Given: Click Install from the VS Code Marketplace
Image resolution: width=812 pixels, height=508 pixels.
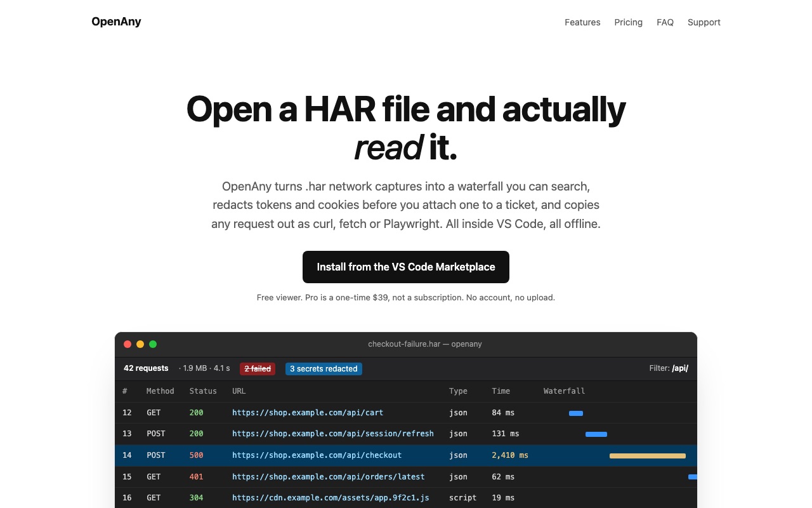Looking at the screenshot, I should [406, 267].
